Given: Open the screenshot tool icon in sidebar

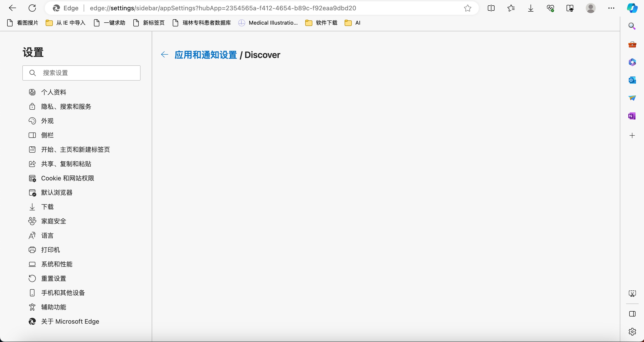Looking at the screenshot, I should (632, 293).
